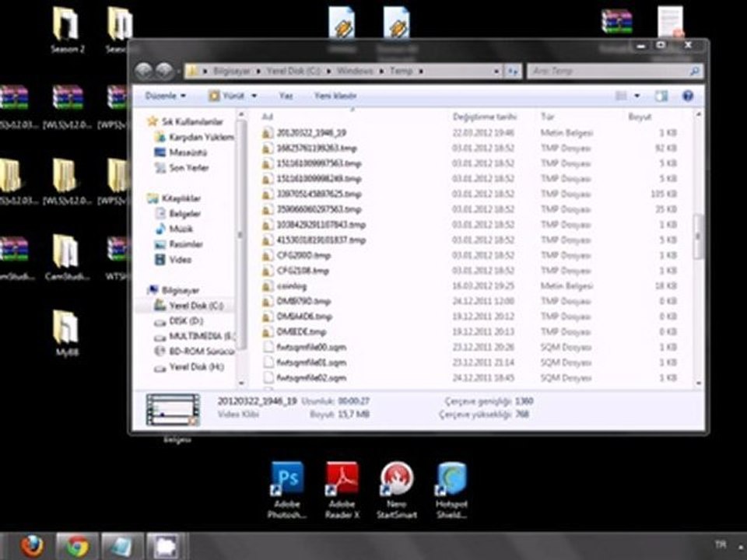Image resolution: width=747 pixels, height=560 pixels.
Task: Sort files by the Ad column header
Action: tap(267, 117)
